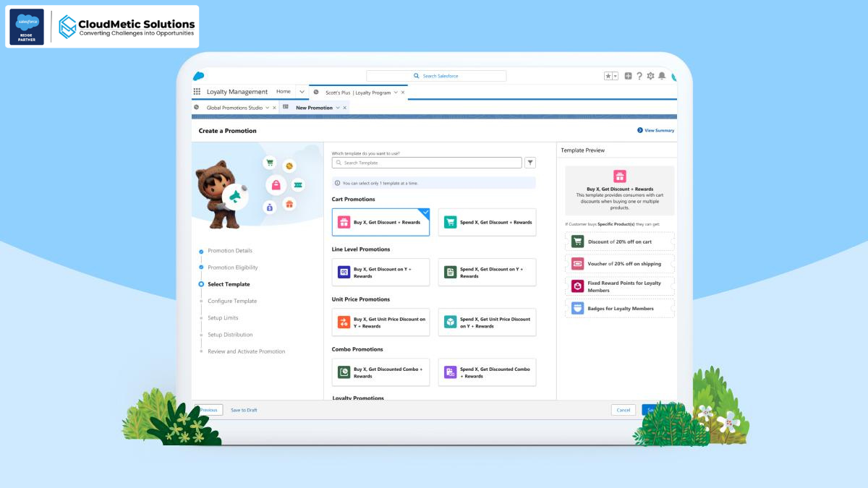868x488 pixels.
Task: Jump to Review and Activate Promotion step
Action: click(247, 351)
